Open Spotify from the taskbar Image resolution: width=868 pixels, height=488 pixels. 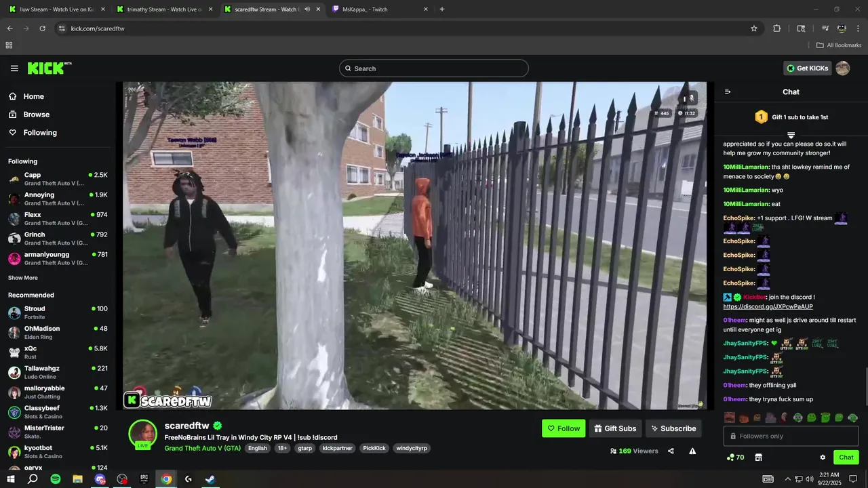click(x=56, y=479)
